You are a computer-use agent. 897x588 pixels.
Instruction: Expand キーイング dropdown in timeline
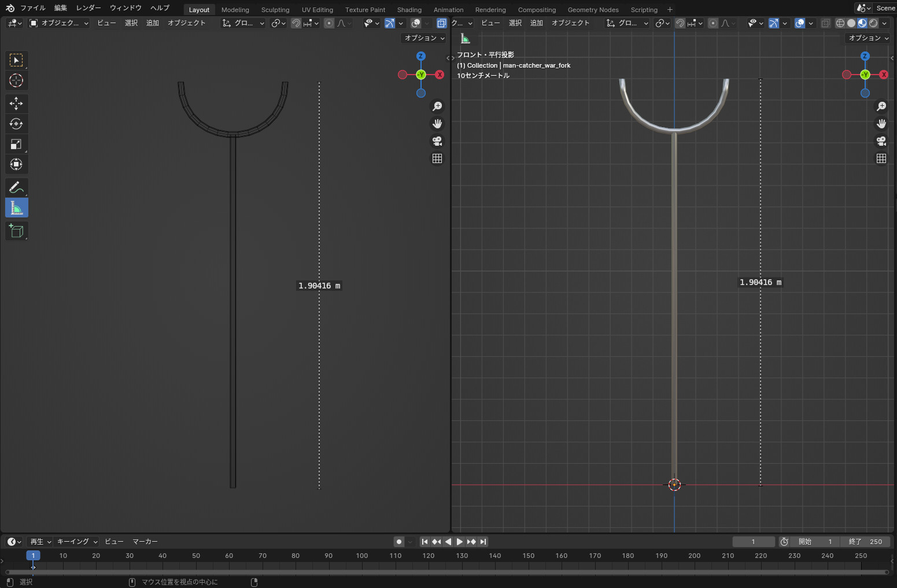[x=77, y=542]
